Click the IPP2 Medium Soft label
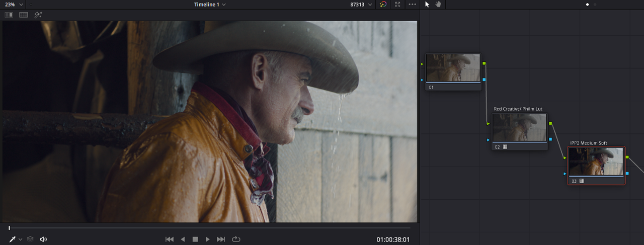This screenshot has width=644, height=245. [x=589, y=143]
